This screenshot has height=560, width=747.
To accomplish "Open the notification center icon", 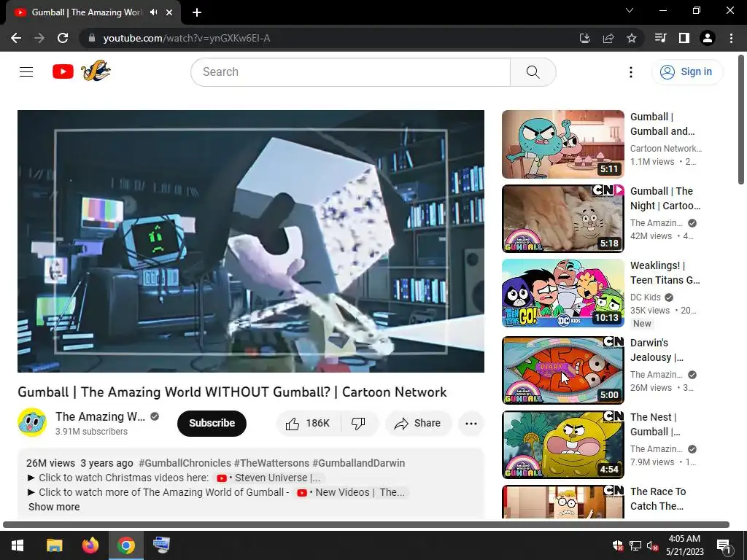I will 724,545.
